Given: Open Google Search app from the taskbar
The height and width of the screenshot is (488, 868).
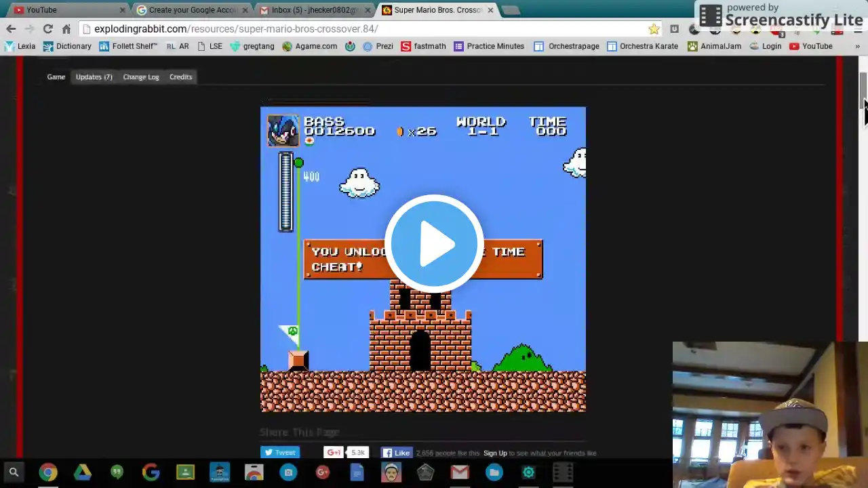Looking at the screenshot, I should pos(151,472).
